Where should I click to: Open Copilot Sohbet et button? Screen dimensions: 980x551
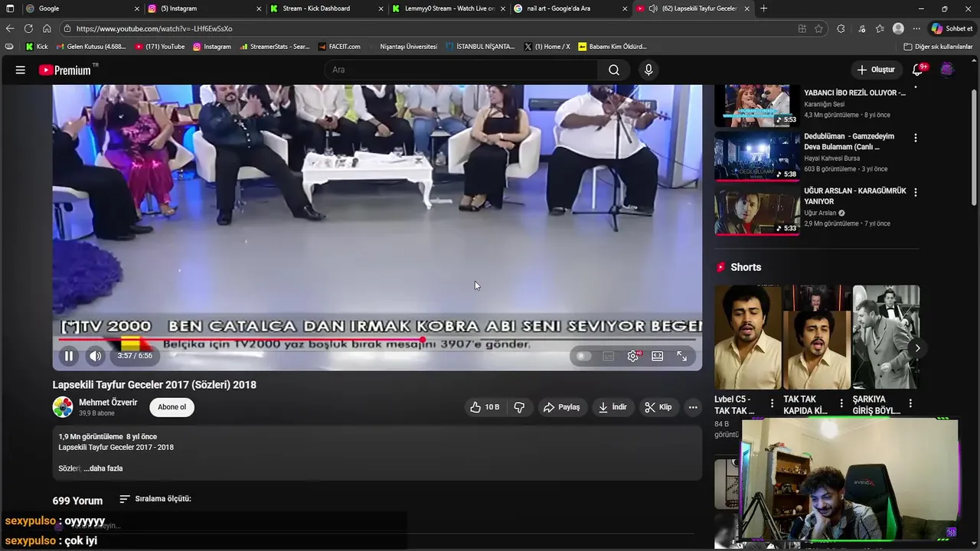tap(952, 28)
